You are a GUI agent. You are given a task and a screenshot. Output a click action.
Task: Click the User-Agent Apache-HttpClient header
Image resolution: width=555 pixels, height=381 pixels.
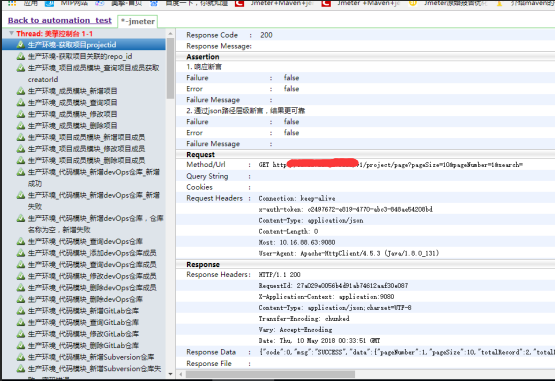point(349,253)
